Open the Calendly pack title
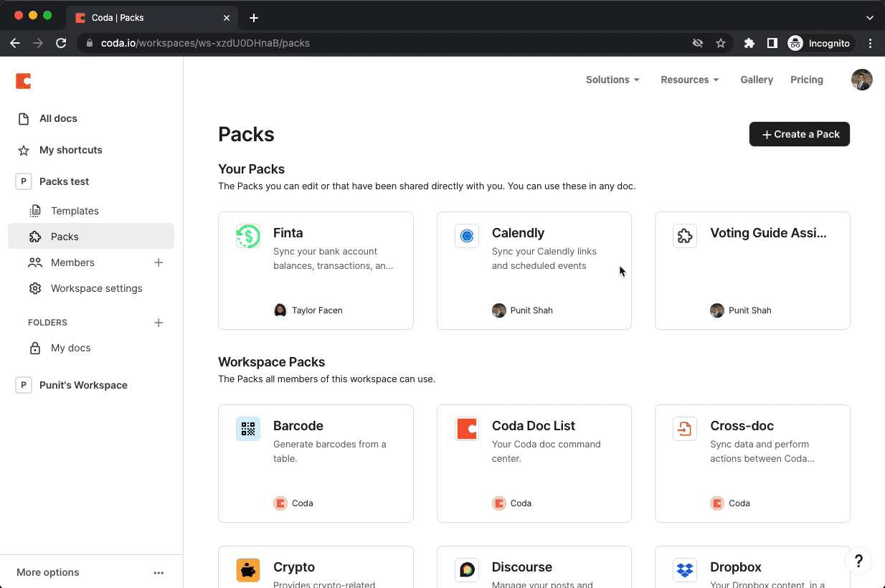The width and height of the screenshot is (885, 588). (x=519, y=233)
